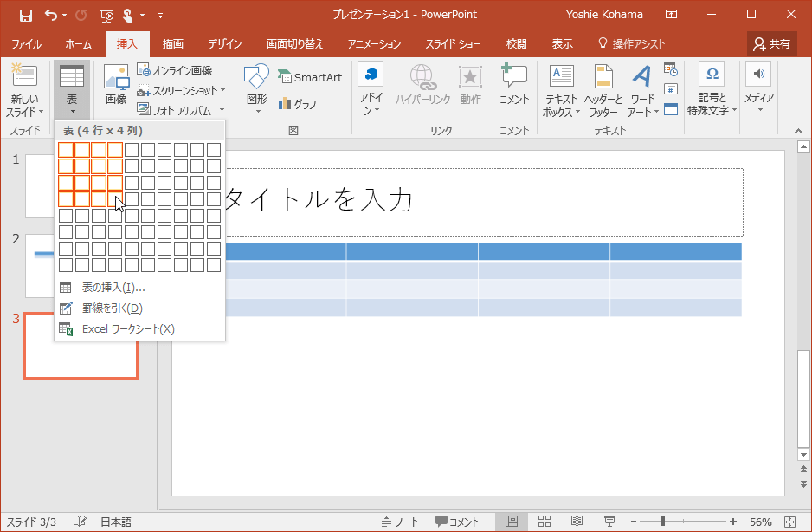Switch to the デザイン tab
The image size is (812, 532).
pos(224,43)
